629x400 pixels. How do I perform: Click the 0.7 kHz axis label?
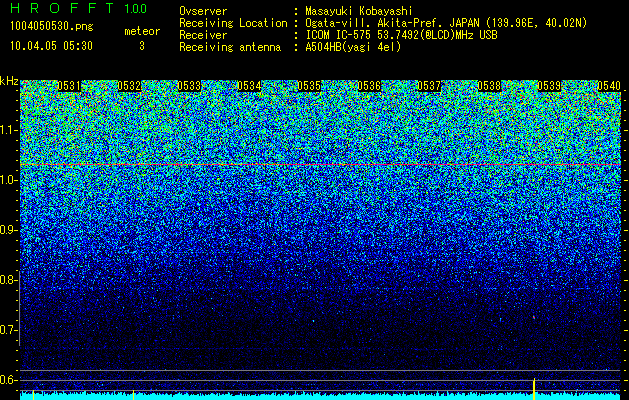(x=8, y=330)
